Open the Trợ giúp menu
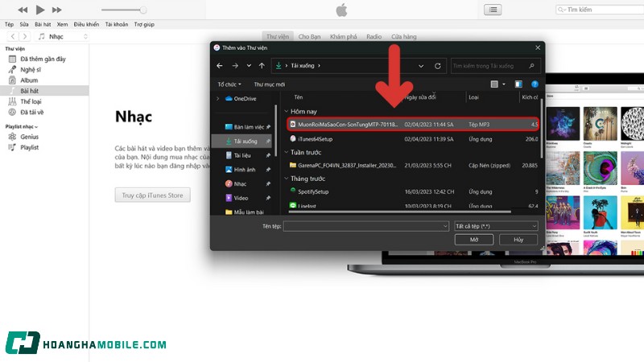 pyautogui.click(x=144, y=24)
